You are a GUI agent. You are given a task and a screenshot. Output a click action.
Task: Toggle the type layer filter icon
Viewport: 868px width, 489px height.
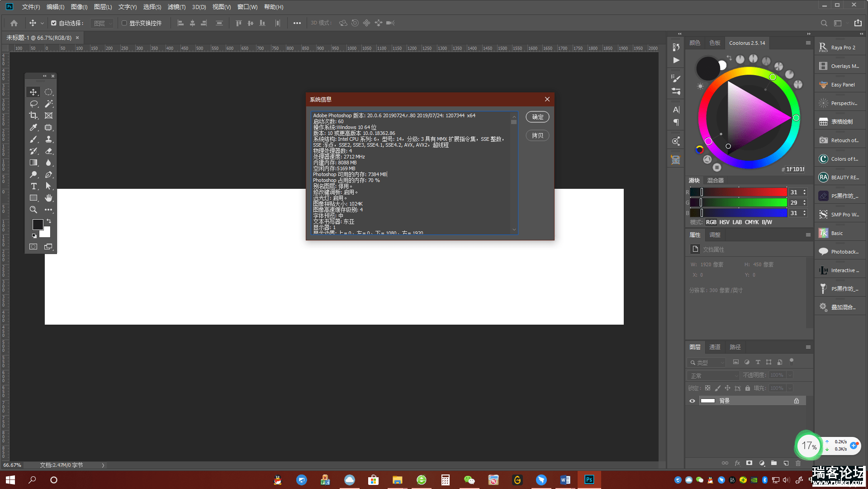[x=758, y=362]
